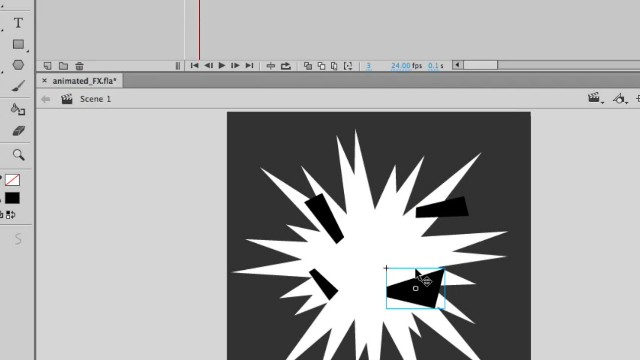Toggle loop playback option

286,66
